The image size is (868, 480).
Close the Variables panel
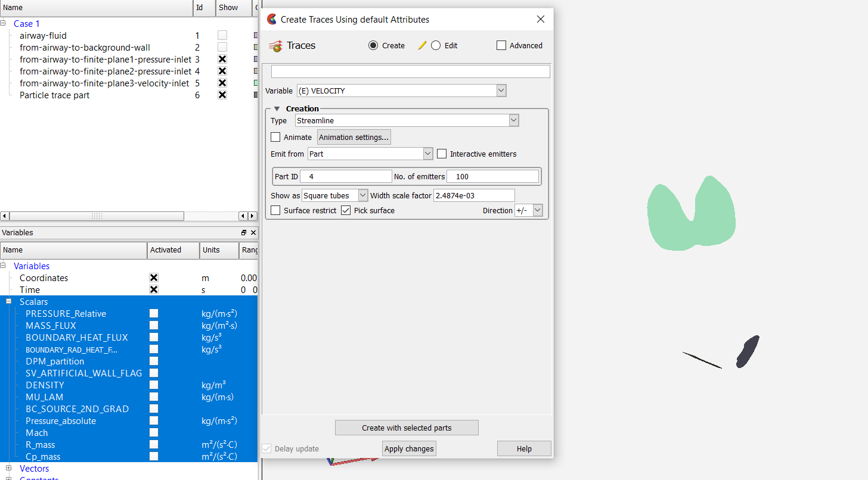coord(253,233)
